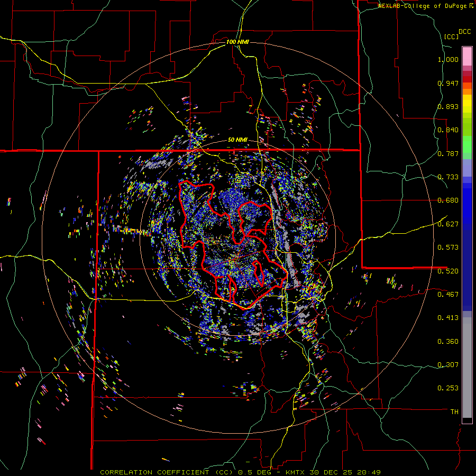Click the gray lower segment of color bar
This screenshot has height=476, width=476.
(467, 368)
